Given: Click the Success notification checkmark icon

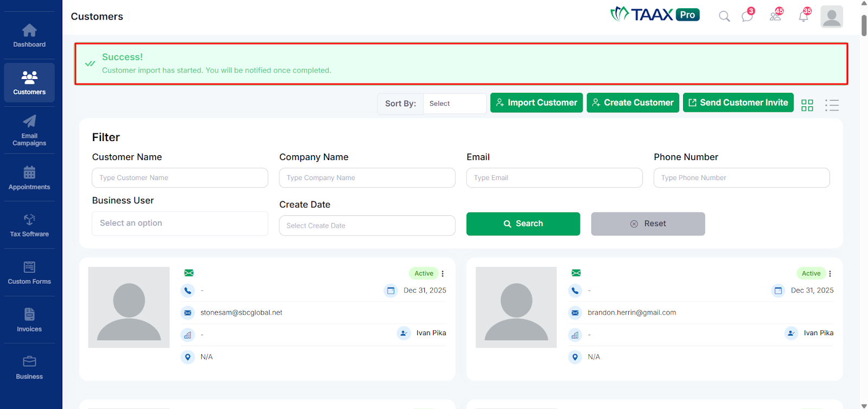Looking at the screenshot, I should coord(90,63).
